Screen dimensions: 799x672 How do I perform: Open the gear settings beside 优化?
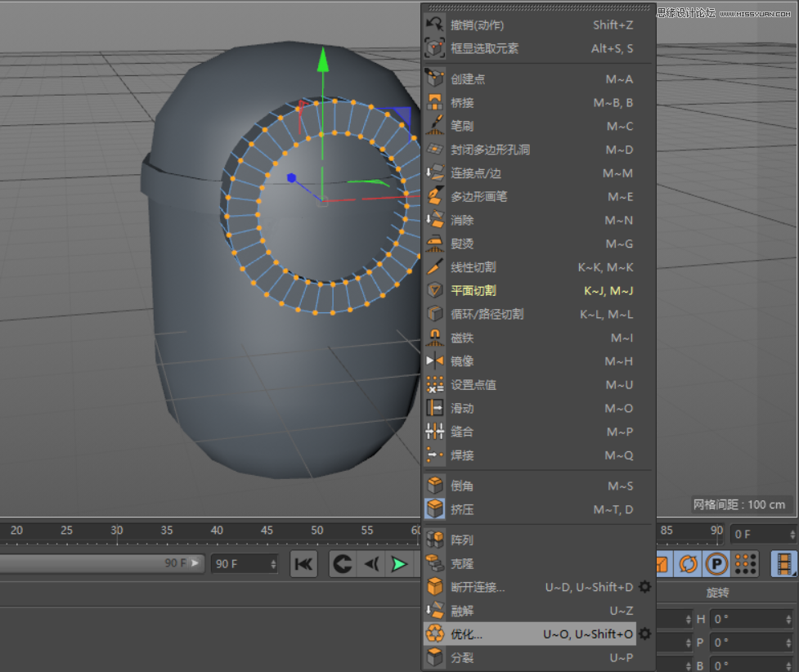[x=645, y=634]
